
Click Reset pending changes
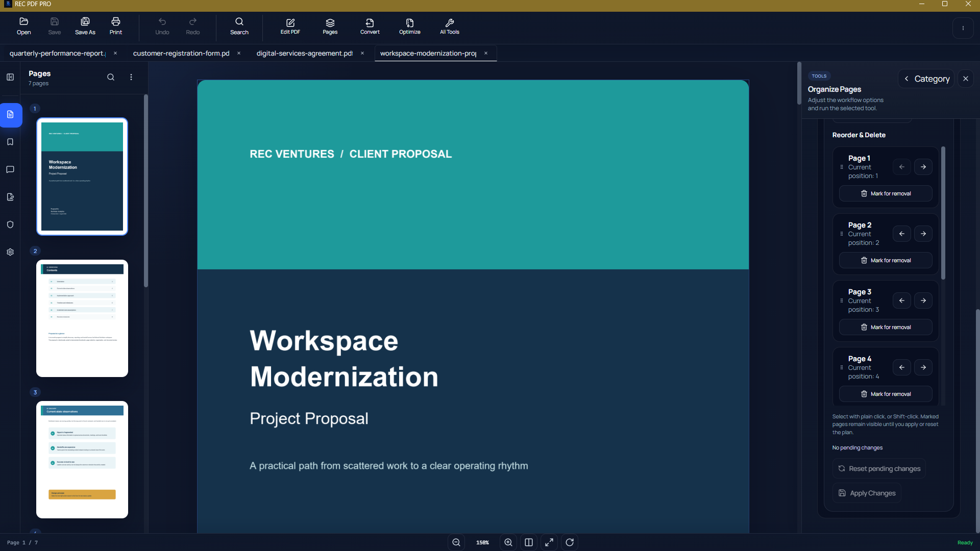(879, 468)
